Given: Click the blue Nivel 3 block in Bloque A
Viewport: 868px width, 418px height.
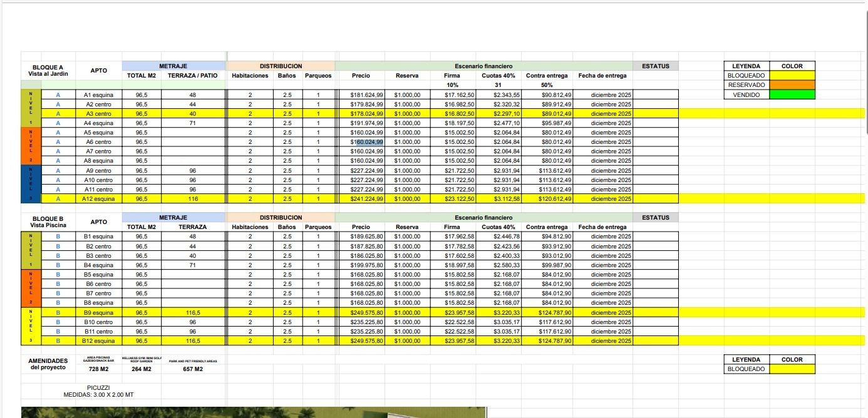Looking at the screenshot, I should click(x=31, y=185).
